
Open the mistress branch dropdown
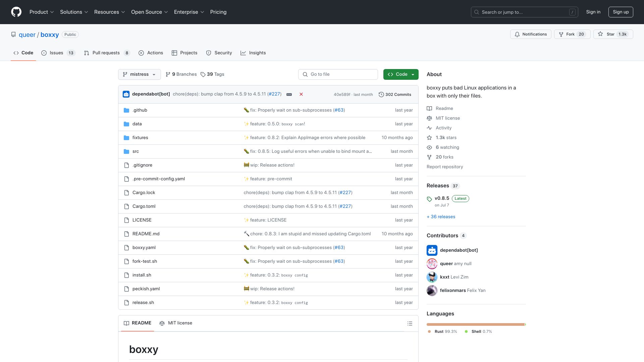pos(140,74)
